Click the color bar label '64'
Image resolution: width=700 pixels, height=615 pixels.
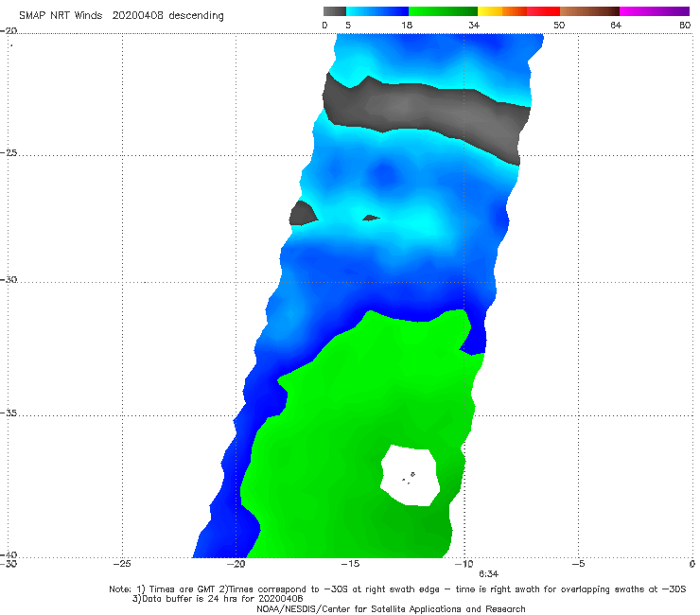point(616,25)
